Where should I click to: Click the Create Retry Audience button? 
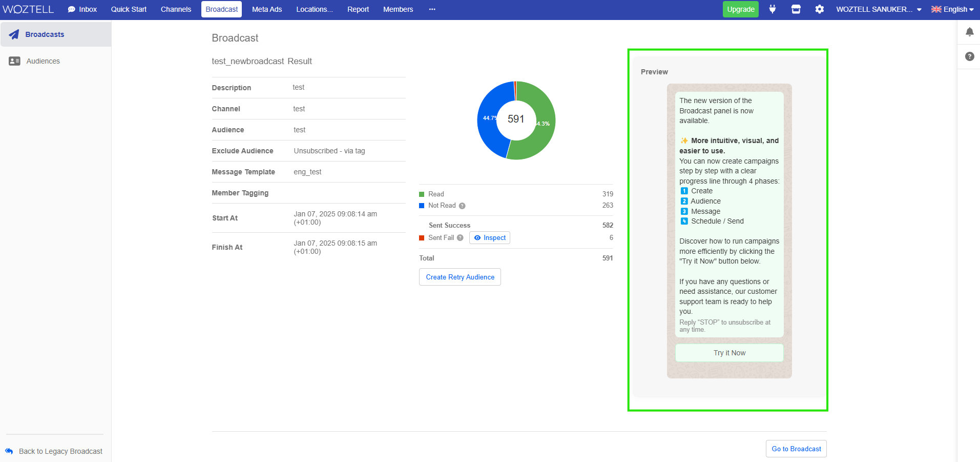[460, 277]
